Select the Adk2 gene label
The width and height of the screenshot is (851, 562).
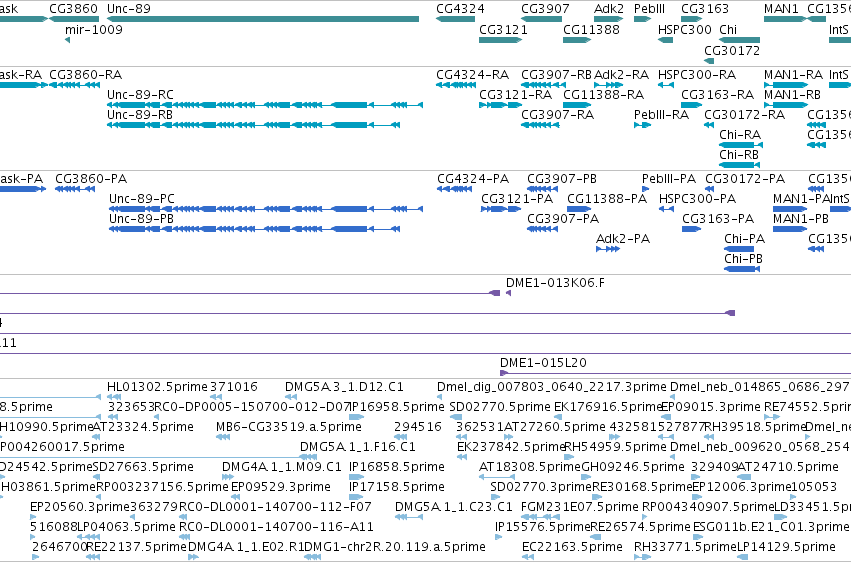[x=609, y=9]
